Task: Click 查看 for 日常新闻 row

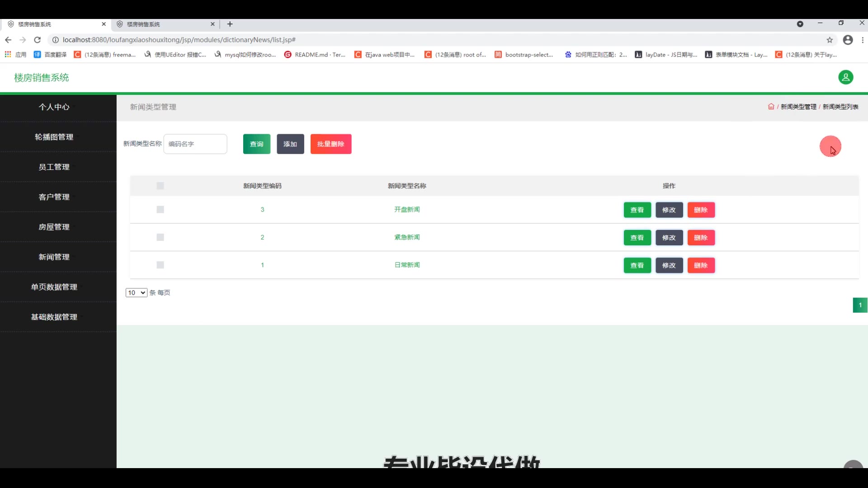Action: click(637, 265)
